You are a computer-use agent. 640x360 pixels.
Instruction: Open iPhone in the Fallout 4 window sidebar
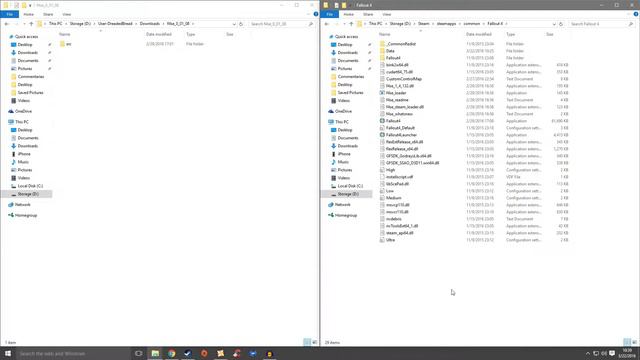point(344,154)
